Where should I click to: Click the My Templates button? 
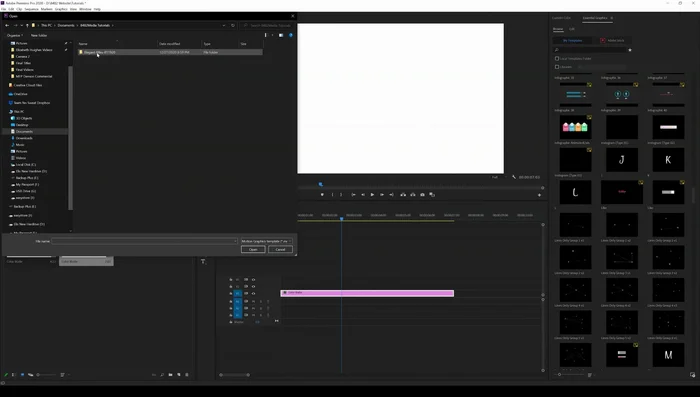[x=573, y=41]
